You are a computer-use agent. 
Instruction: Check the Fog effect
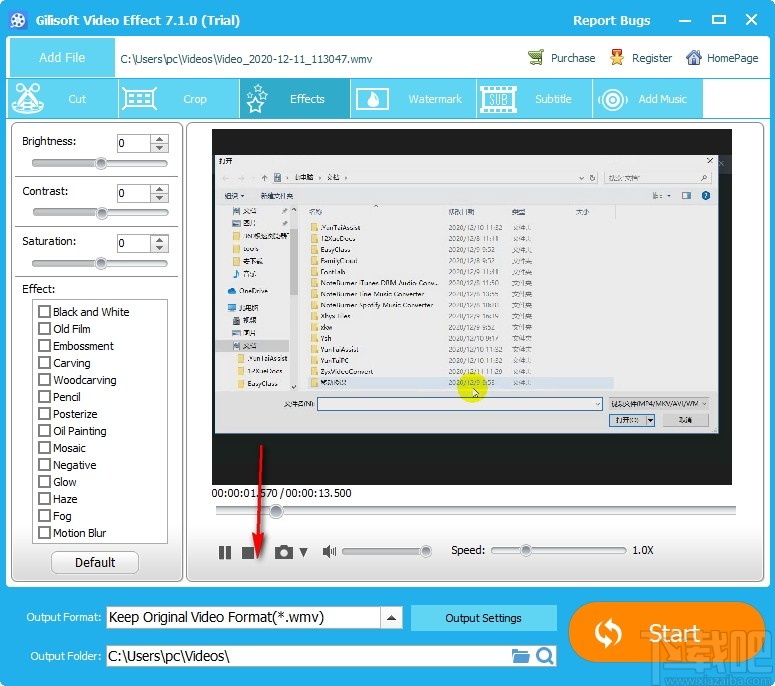point(44,515)
